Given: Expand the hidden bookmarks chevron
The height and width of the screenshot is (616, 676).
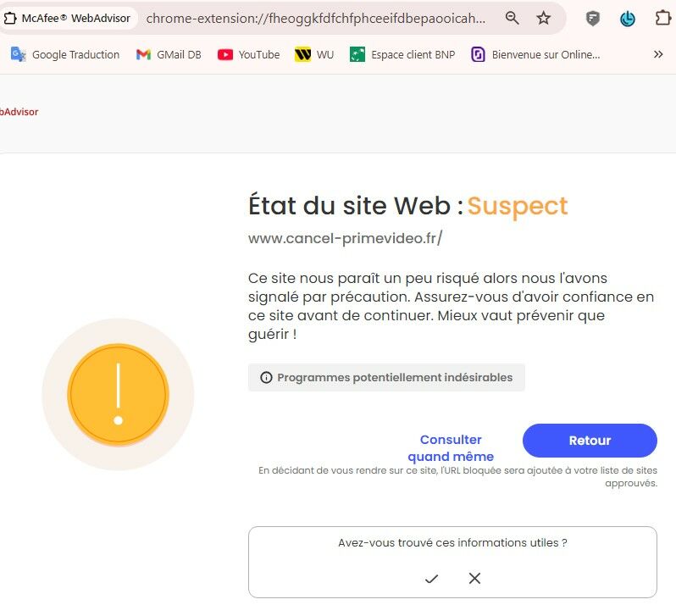Looking at the screenshot, I should [658, 54].
